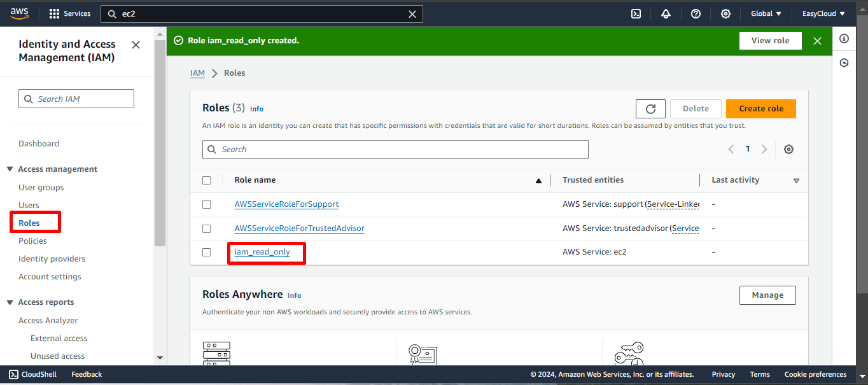Click Feedback in the footer
The image size is (868, 385).
click(x=87, y=374)
